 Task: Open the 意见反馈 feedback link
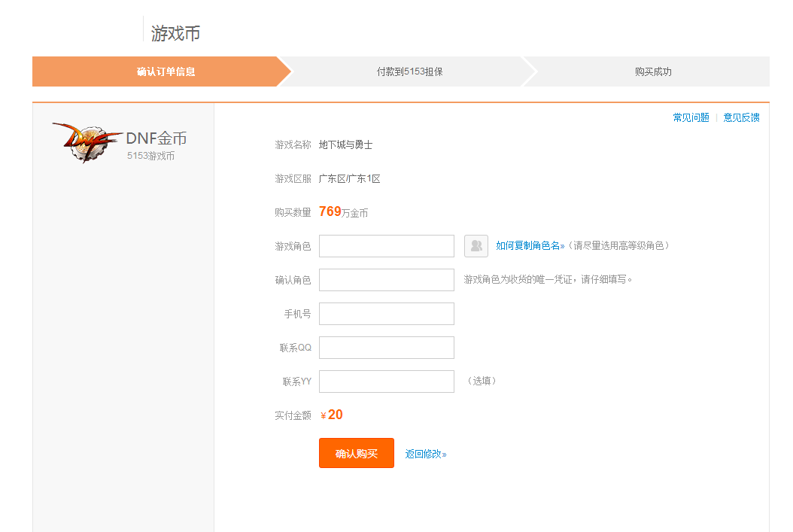pos(741,117)
